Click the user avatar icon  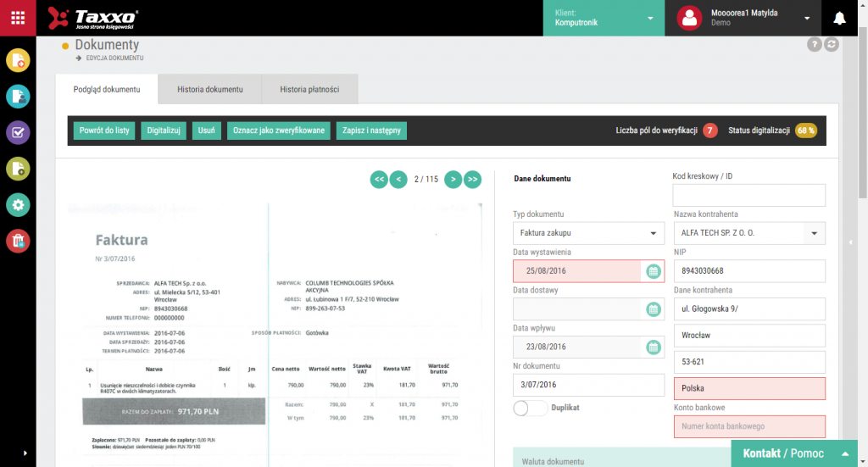pos(689,19)
